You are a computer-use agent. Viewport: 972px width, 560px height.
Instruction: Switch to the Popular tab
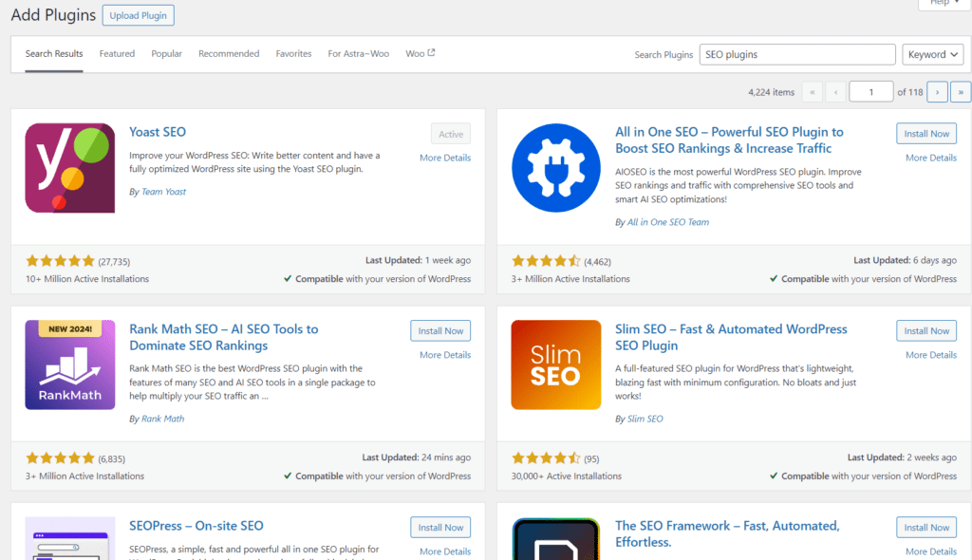point(167,54)
